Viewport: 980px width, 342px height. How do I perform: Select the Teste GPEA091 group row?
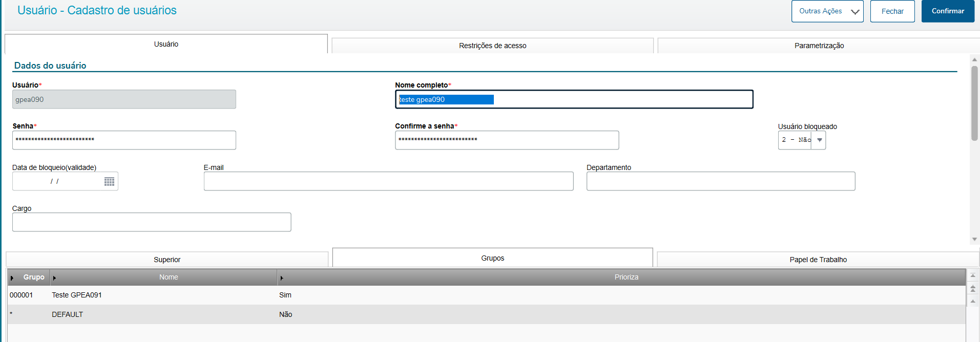point(77,295)
